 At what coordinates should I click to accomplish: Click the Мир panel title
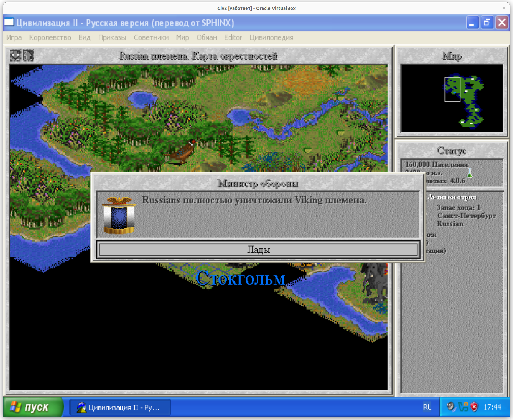(452, 56)
